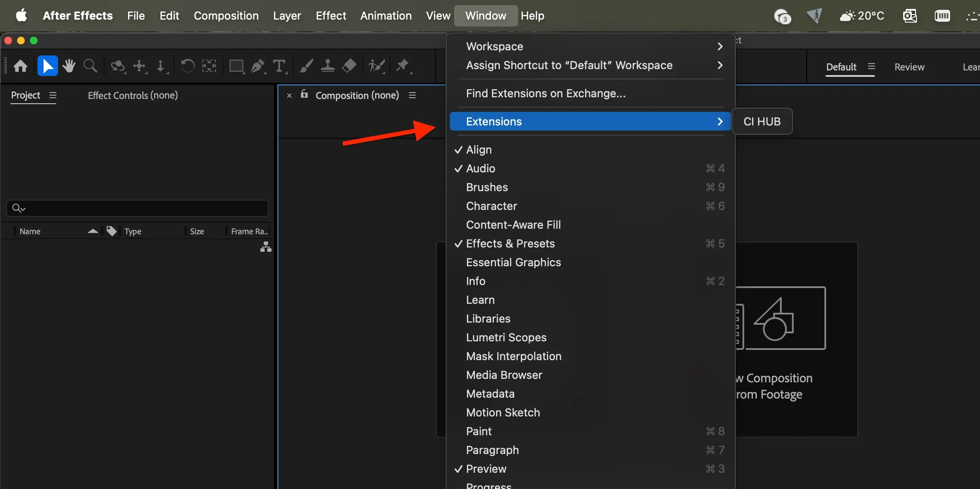The image size is (980, 489).
Task: Enable the Brushes panel
Action: pyautogui.click(x=591, y=187)
